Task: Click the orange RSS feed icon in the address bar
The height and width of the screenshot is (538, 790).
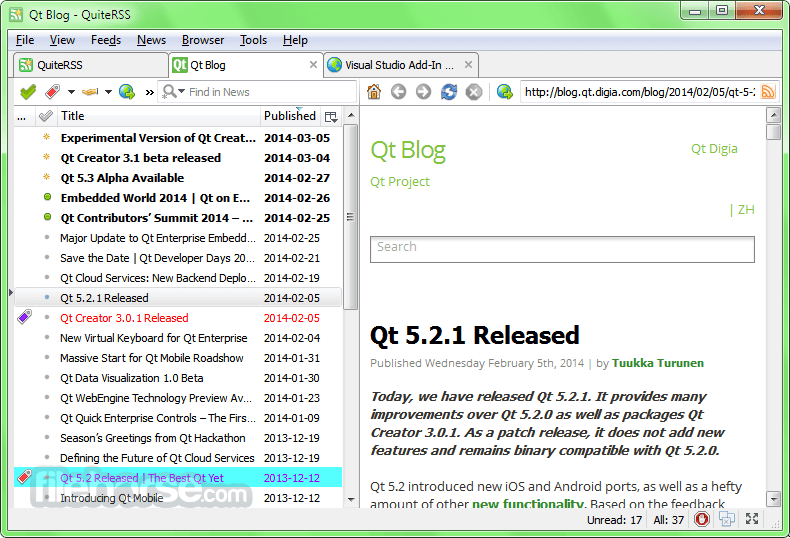Action: point(768,92)
